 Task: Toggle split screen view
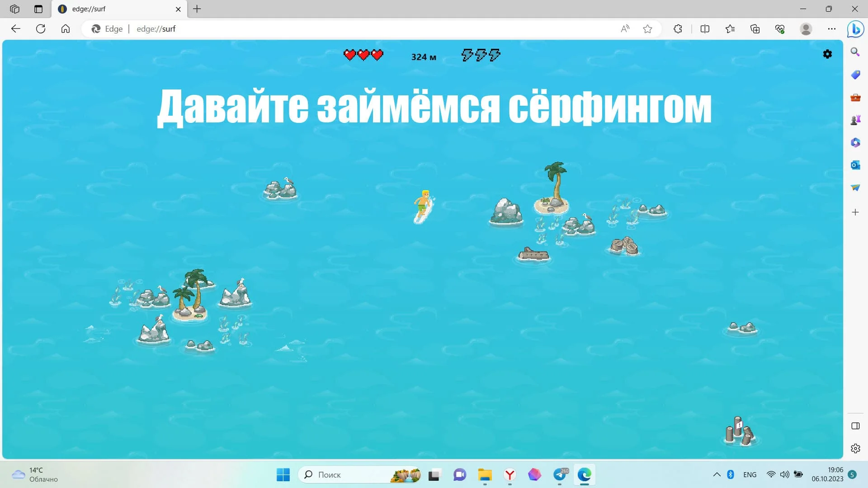[705, 29]
